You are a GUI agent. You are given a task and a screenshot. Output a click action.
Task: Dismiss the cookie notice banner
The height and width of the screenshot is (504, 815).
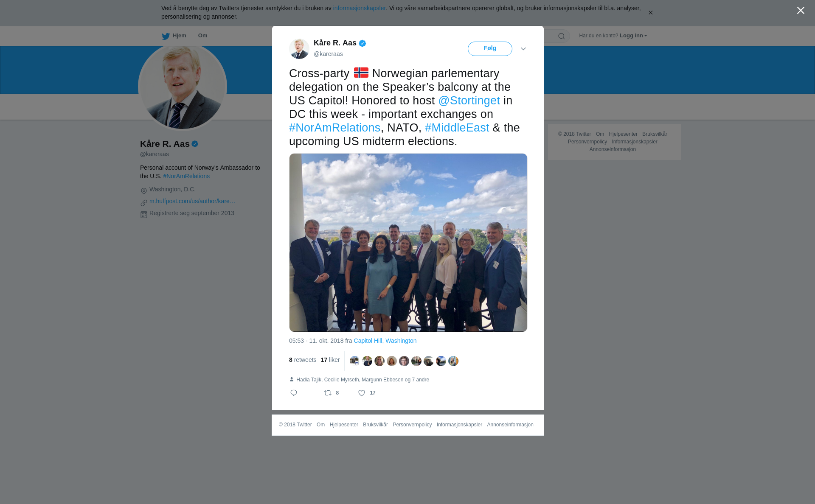coord(650,13)
